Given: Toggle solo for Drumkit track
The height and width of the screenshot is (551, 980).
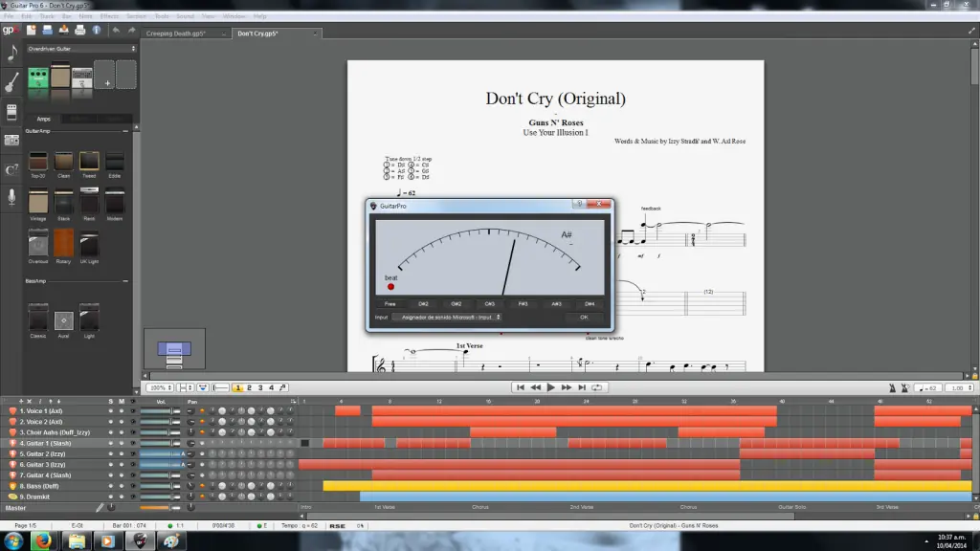Looking at the screenshot, I should pos(111,496).
